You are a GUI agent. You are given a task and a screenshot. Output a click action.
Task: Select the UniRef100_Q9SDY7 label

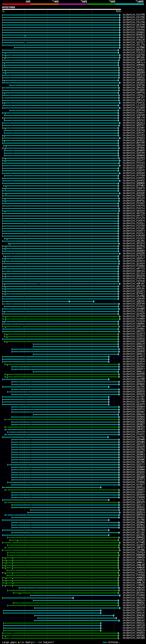pos(134,369)
